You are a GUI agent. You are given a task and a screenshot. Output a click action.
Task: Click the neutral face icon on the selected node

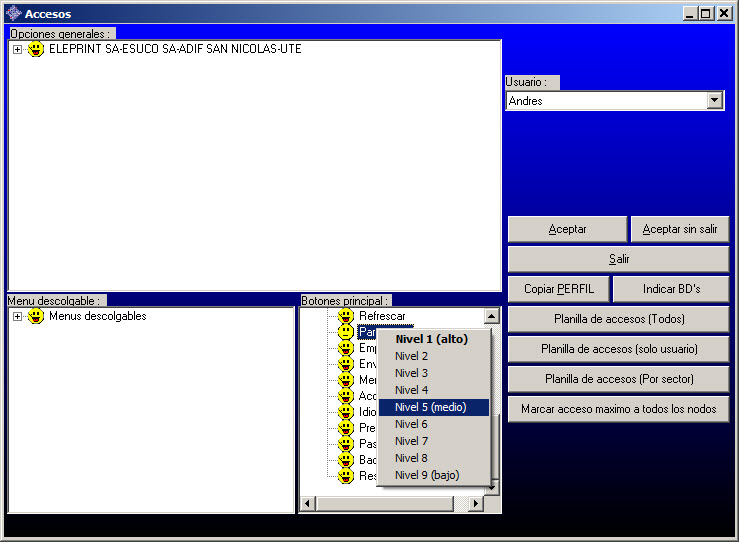346,332
